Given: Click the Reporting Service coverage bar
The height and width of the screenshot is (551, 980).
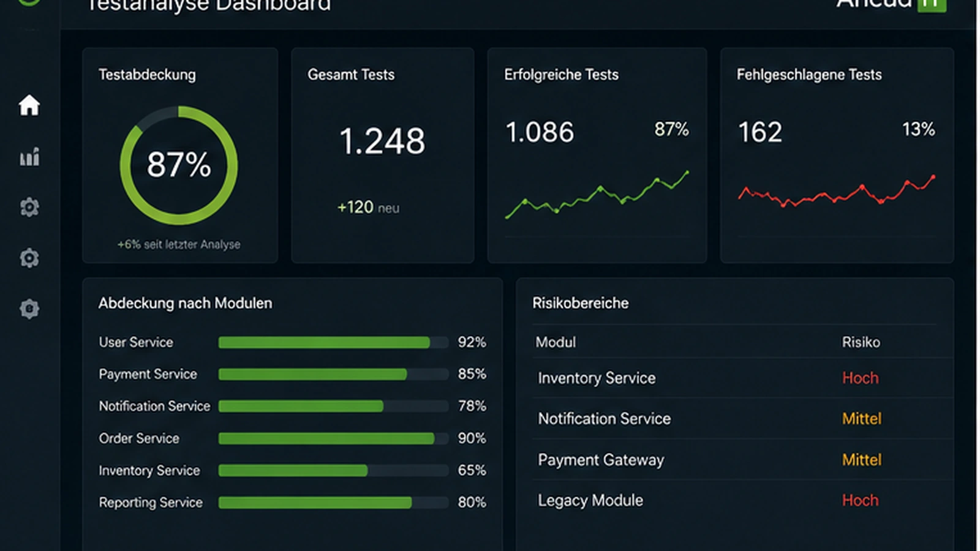Looking at the screenshot, I should (x=333, y=503).
